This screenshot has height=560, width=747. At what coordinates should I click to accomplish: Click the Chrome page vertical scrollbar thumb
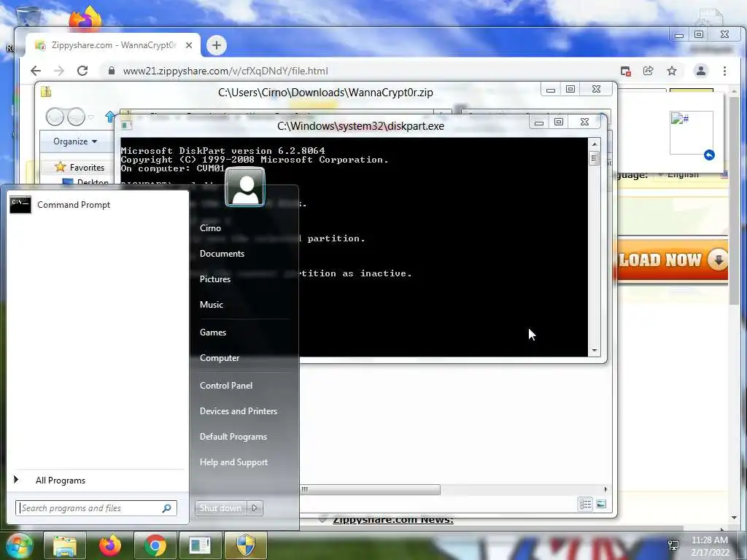(734, 200)
